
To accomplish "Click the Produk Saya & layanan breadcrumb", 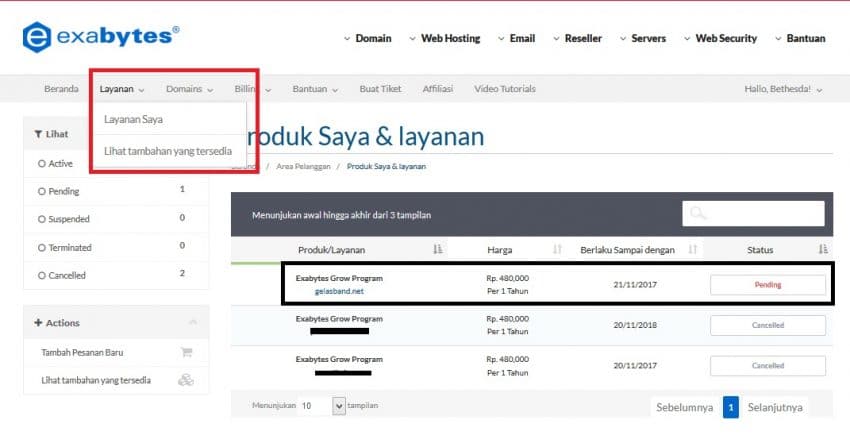I will pos(387,166).
